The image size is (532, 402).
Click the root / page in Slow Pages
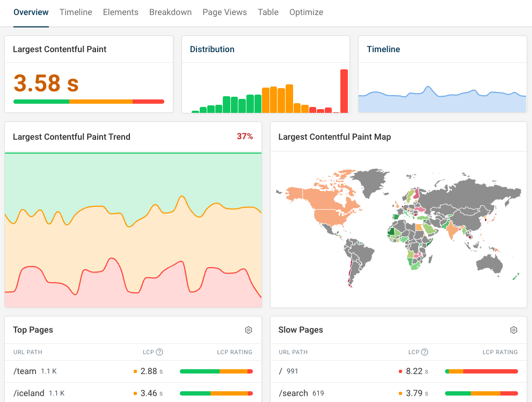pyautogui.click(x=280, y=371)
